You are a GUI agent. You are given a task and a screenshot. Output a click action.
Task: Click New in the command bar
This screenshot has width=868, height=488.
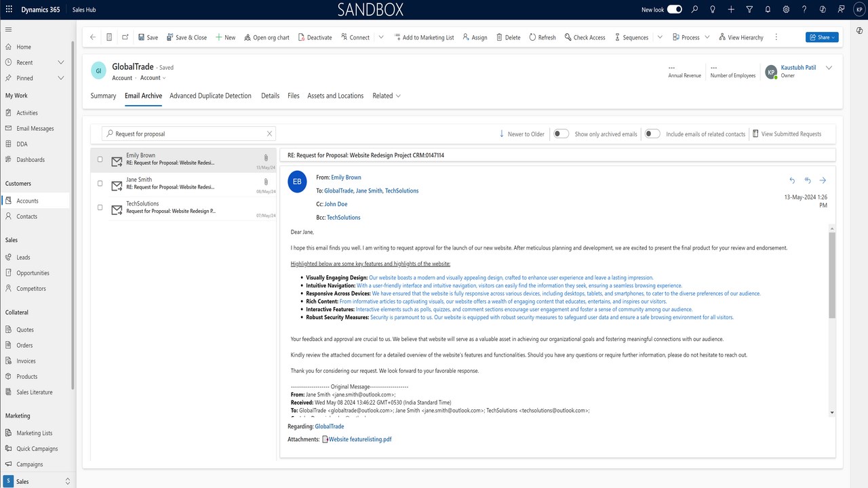pos(226,37)
